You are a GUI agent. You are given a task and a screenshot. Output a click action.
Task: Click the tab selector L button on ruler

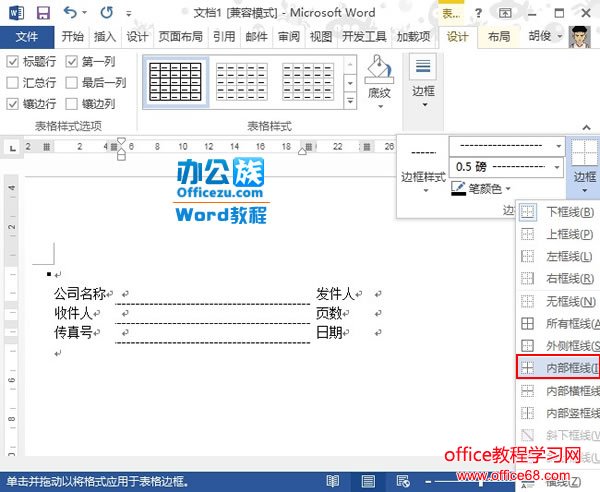click(13, 148)
